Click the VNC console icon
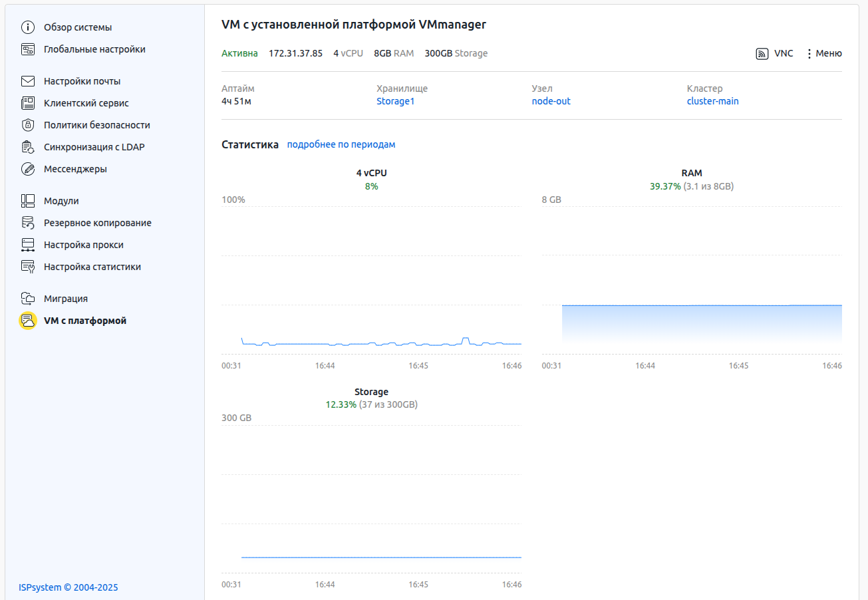868x600 pixels. [x=762, y=54]
